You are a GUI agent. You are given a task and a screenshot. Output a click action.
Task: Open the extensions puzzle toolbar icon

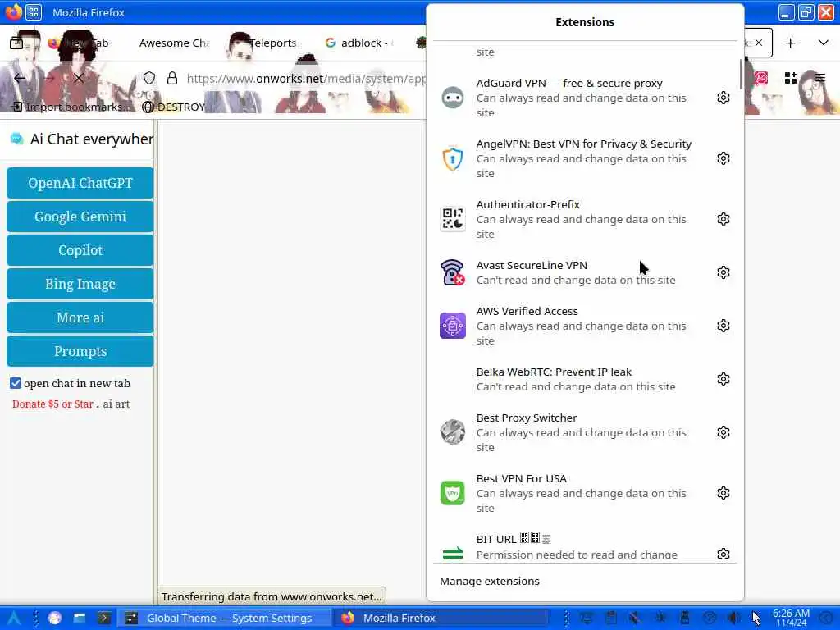(x=790, y=78)
